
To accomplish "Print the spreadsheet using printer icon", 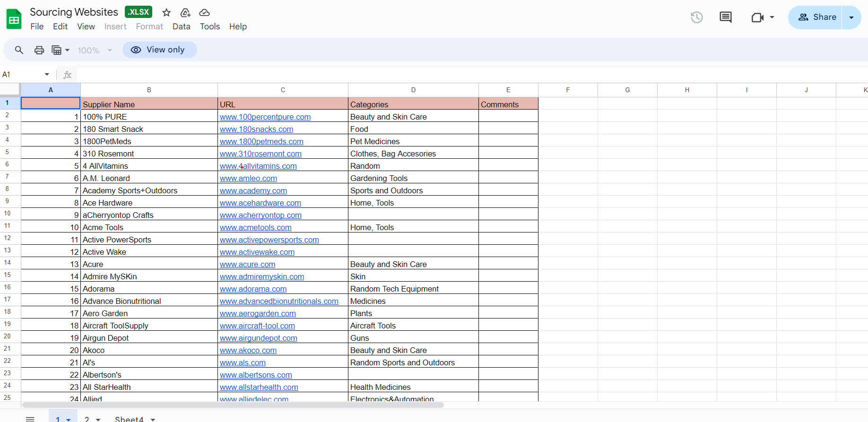I will [39, 50].
